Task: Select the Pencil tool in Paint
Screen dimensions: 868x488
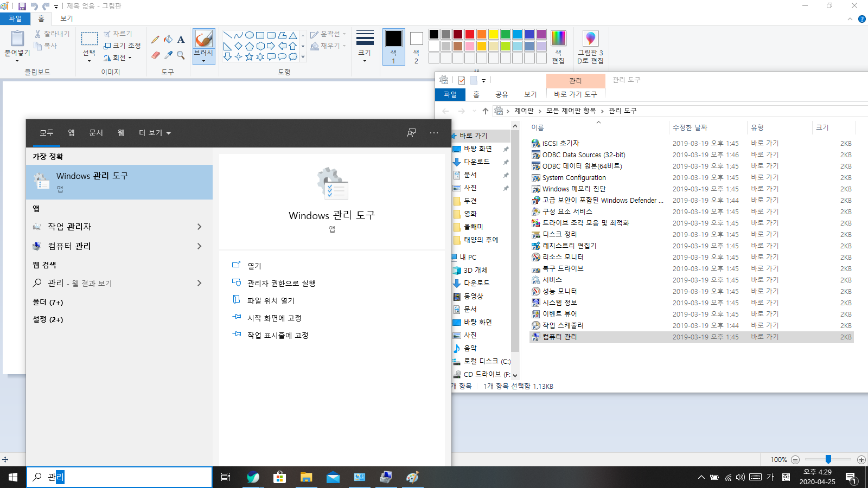Action: click(155, 40)
